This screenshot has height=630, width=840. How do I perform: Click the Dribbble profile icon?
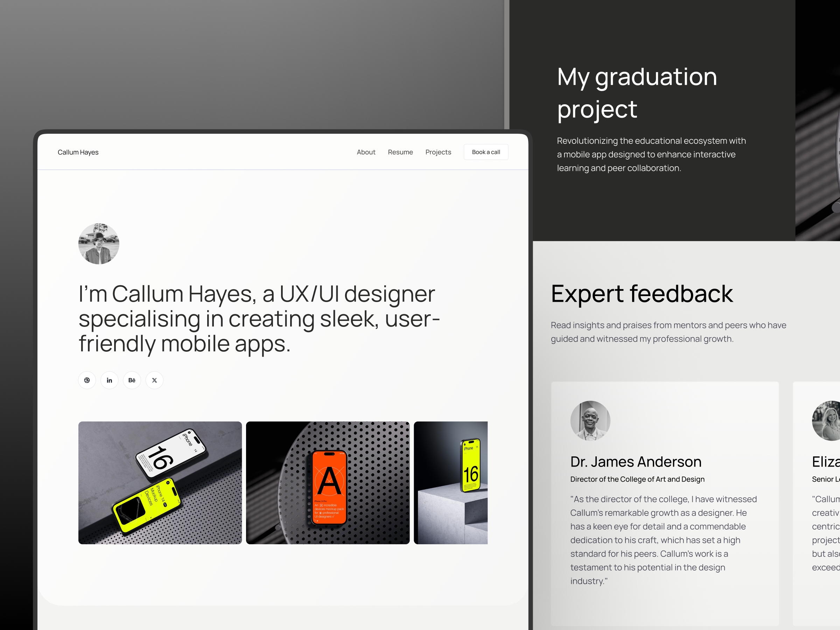click(87, 380)
